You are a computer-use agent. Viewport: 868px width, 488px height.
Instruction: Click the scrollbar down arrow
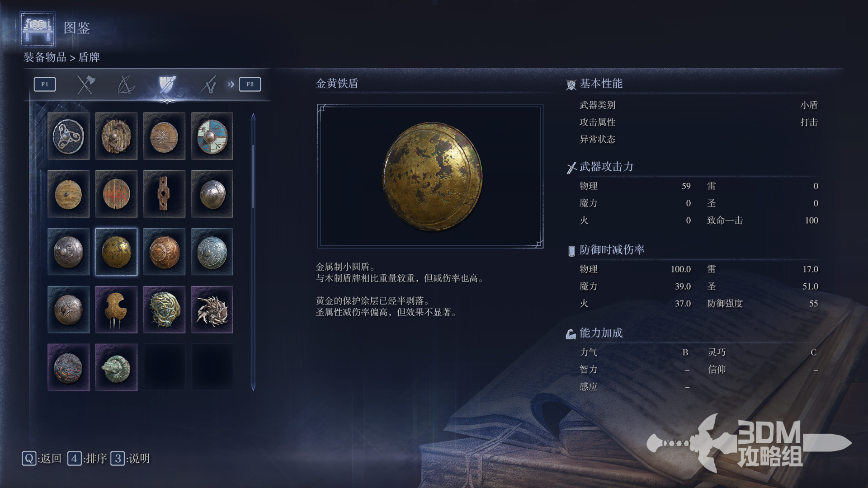click(x=253, y=387)
